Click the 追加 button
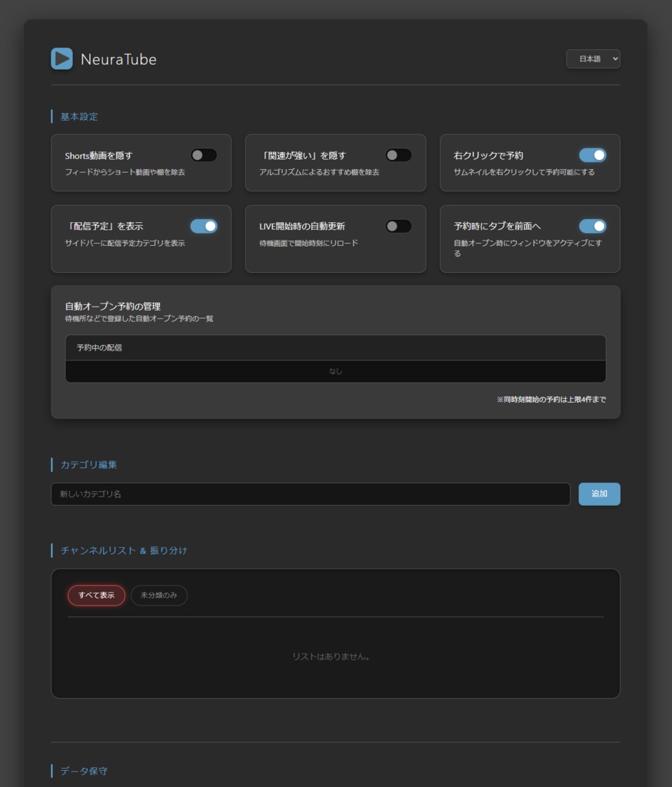The image size is (672, 787). tap(599, 494)
